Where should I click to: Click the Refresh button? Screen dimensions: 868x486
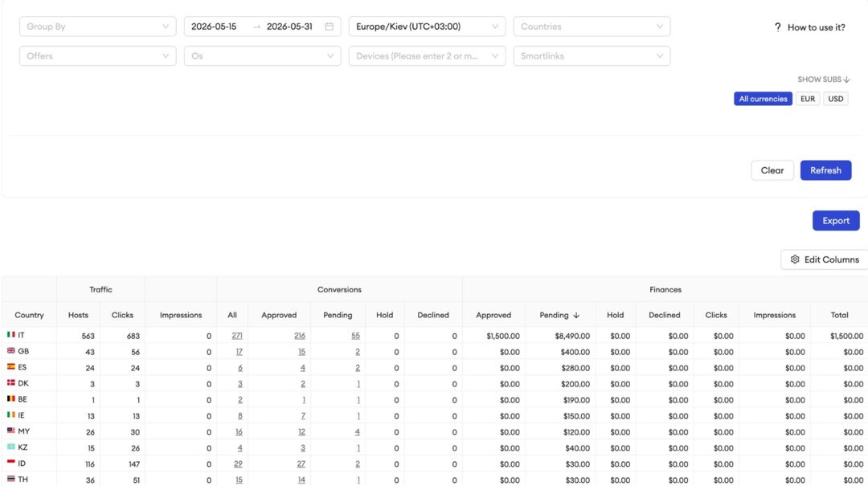[825, 170]
